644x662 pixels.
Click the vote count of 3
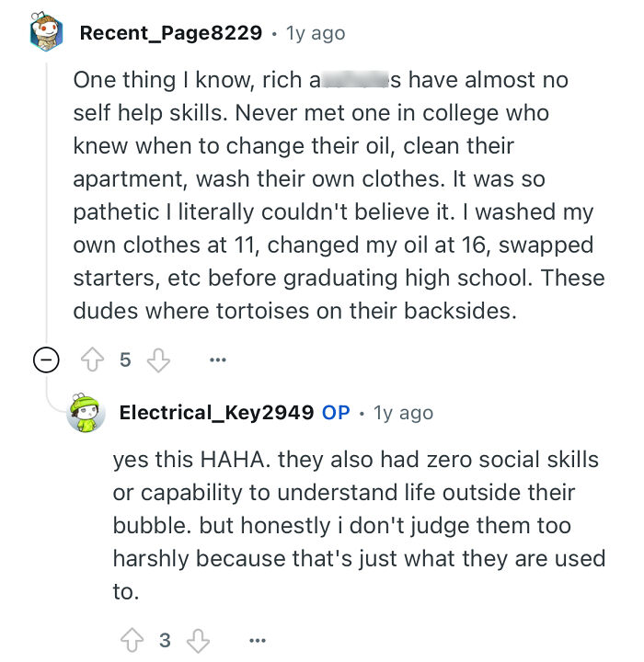click(x=163, y=638)
